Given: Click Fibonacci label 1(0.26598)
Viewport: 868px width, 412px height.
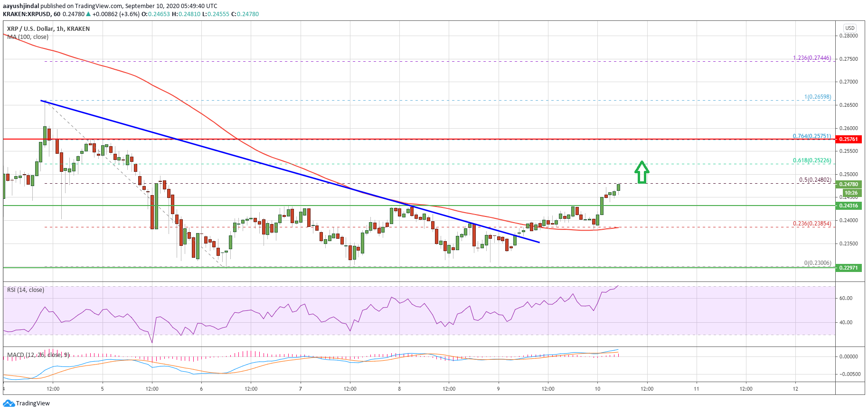Looking at the screenshot, I should (818, 97).
